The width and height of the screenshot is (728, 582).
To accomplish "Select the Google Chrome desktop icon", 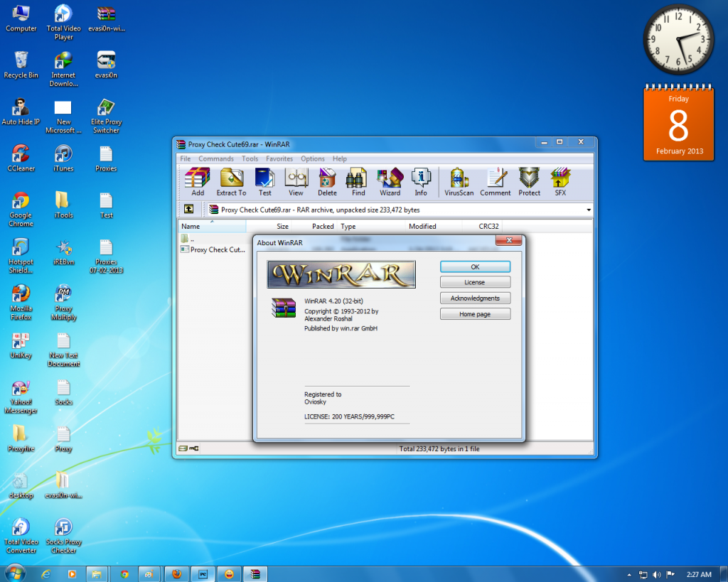I will [21, 210].
